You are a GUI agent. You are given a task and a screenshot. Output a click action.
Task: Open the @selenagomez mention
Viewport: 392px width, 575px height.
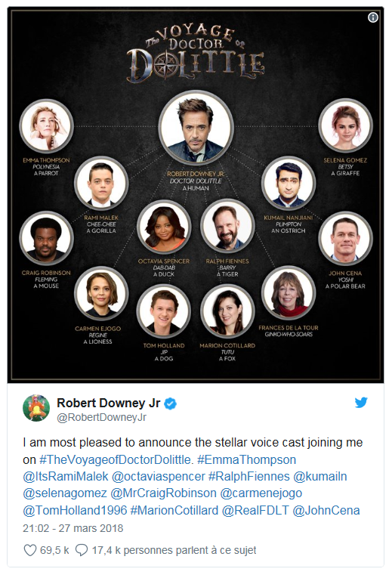65,493
